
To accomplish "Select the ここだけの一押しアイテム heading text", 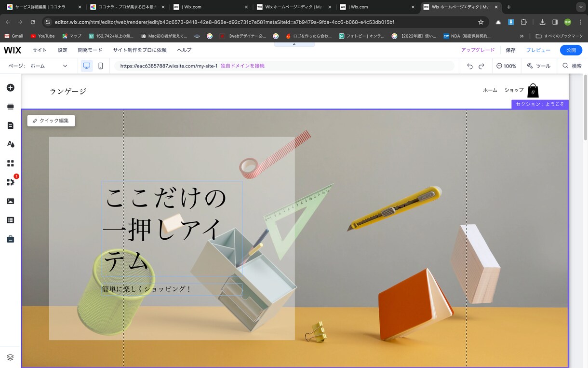I will point(172,229).
